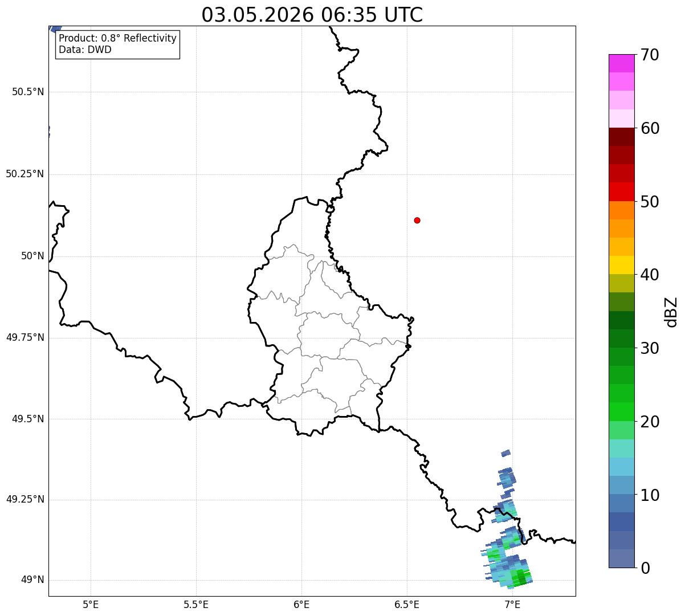The image size is (685, 616).
Task: Select the bright red 50 dBZ color band
Action: [x=621, y=191]
